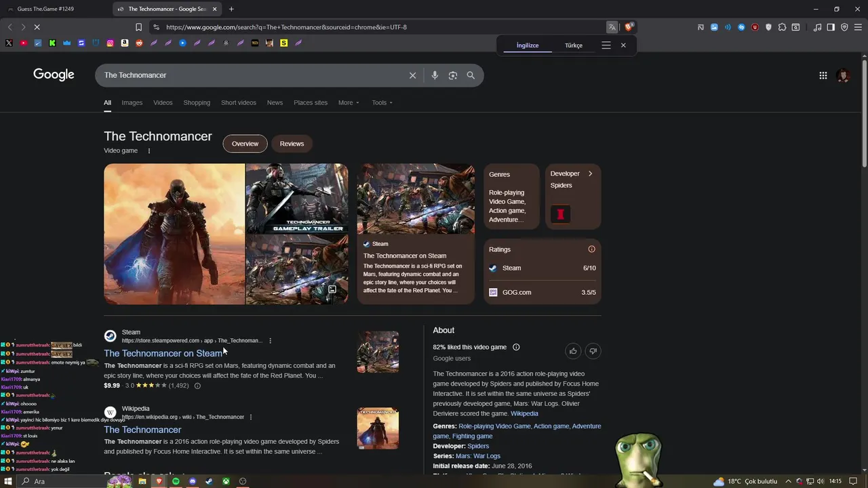This screenshot has height=488, width=868.
Task: Open the Fighting game genre link
Action: point(472,436)
